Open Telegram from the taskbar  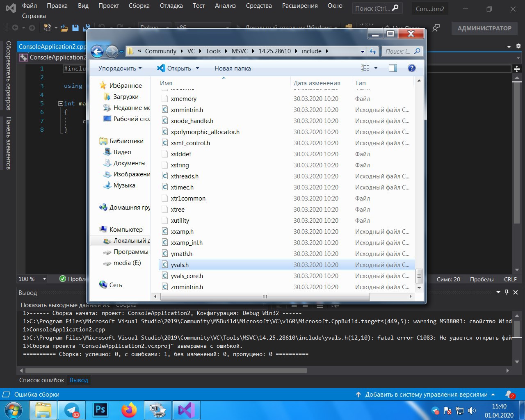71,410
